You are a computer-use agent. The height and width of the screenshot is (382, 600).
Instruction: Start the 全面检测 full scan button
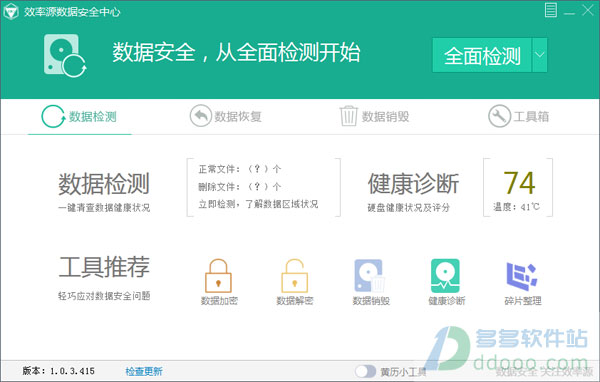482,55
